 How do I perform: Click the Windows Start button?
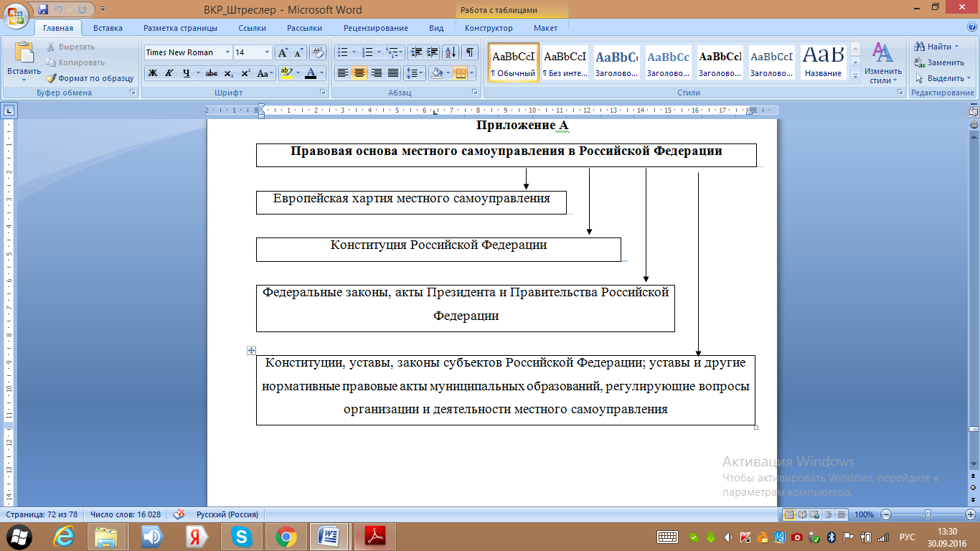click(x=18, y=536)
